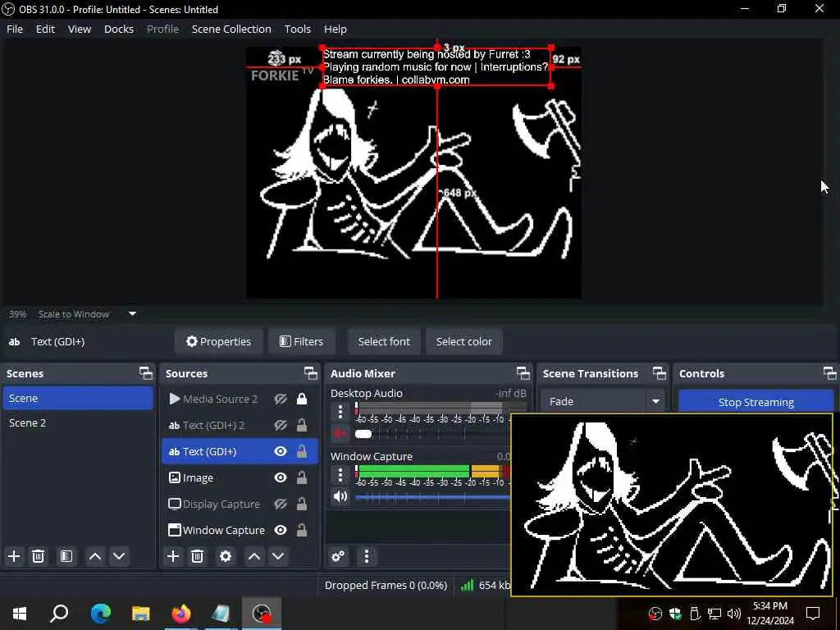The height and width of the screenshot is (630, 840).
Task: Open Window Capture audio options three-dot menu
Action: (340, 475)
